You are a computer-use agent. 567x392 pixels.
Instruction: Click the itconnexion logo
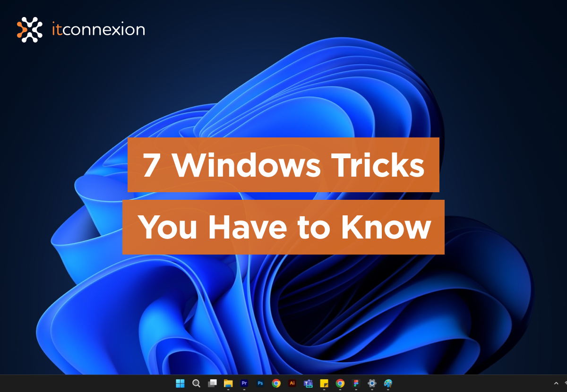[79, 29]
